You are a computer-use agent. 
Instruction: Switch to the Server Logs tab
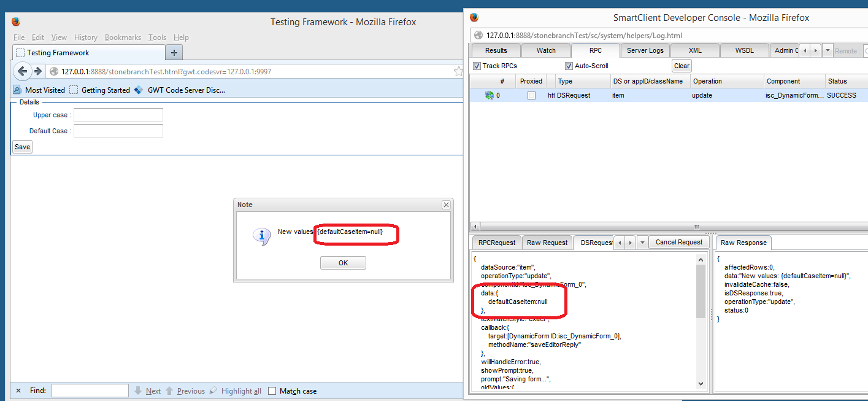click(x=645, y=50)
